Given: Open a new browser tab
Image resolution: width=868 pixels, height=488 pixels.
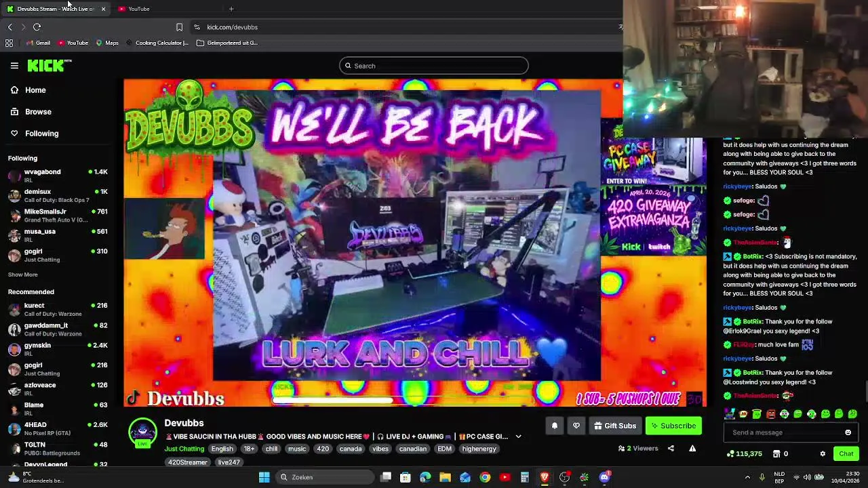Looking at the screenshot, I should click(231, 9).
